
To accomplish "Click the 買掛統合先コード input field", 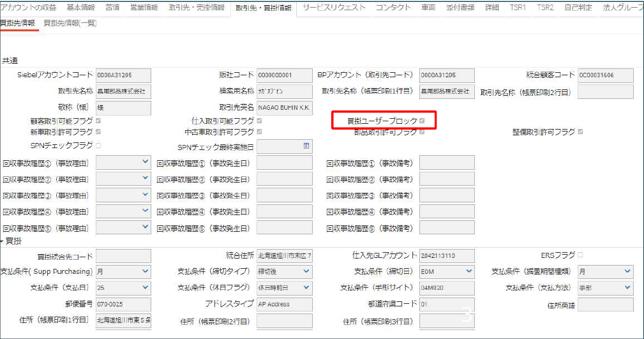I will 123,256.
